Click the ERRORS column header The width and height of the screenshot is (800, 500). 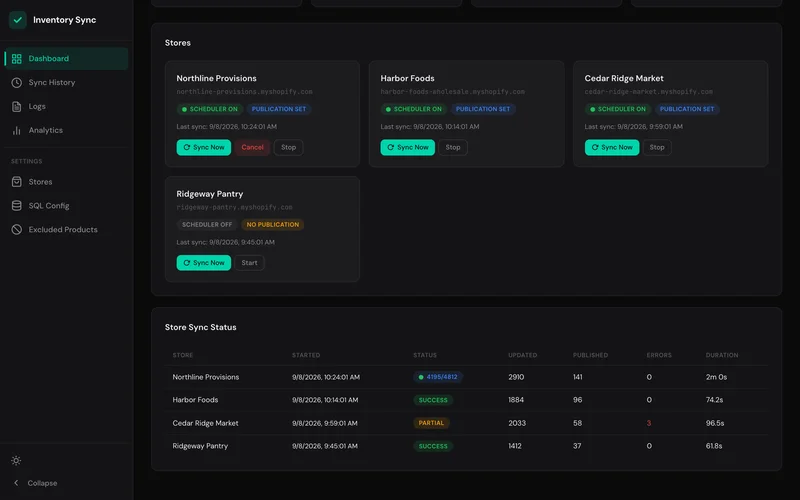[659, 355]
